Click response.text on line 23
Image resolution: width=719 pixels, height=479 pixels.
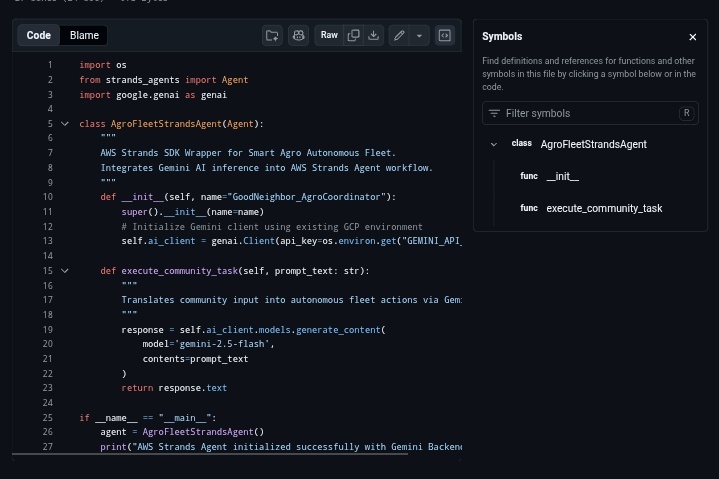pos(193,388)
